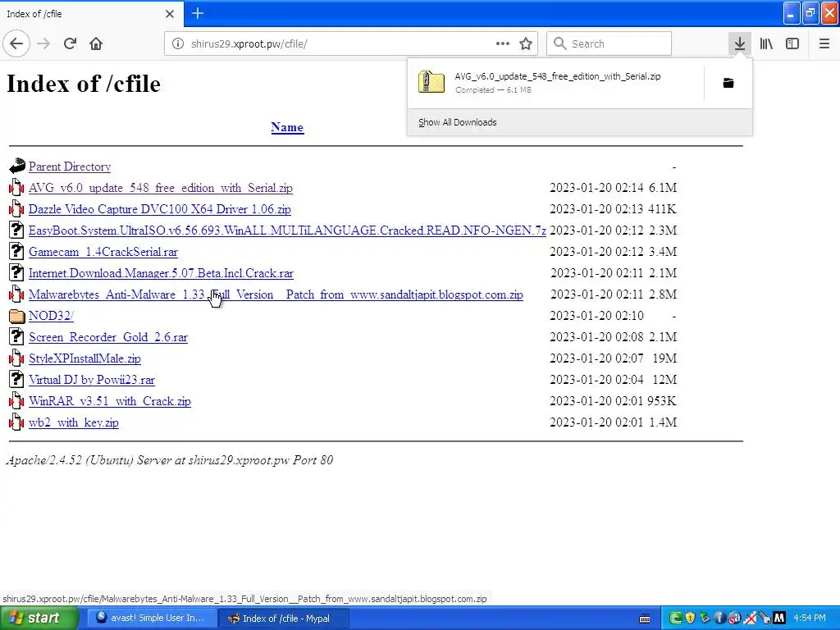Click the forward navigation arrow
840x630 pixels.
click(x=43, y=43)
